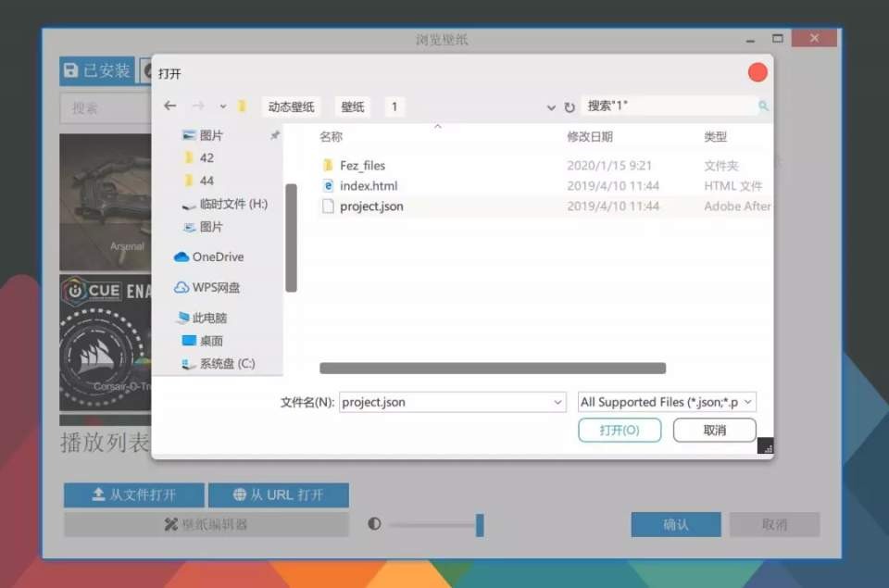Open OneDrive in the sidebar
The height and width of the screenshot is (588, 889).
coord(217,257)
